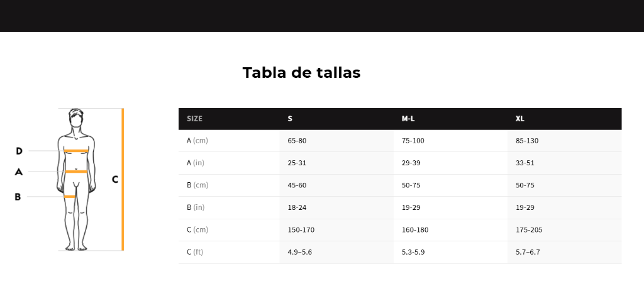Click the B (in) row label
The image size is (644, 296).
pyautogui.click(x=196, y=207)
